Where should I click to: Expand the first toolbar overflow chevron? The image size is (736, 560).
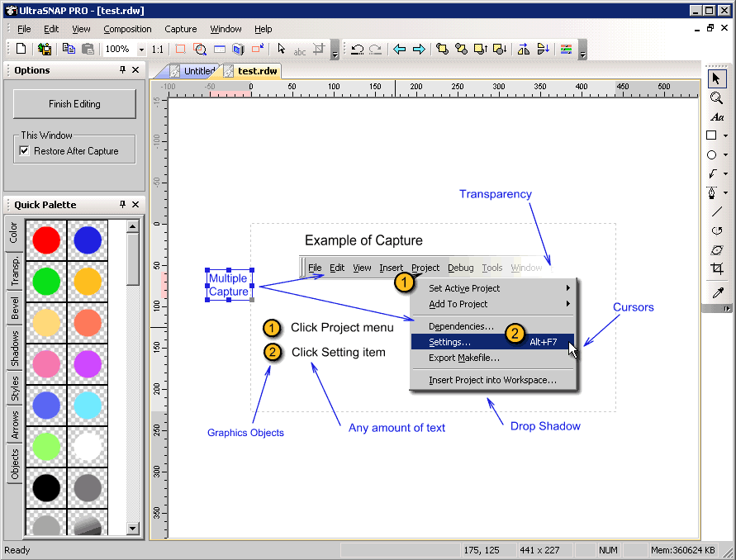point(335,50)
